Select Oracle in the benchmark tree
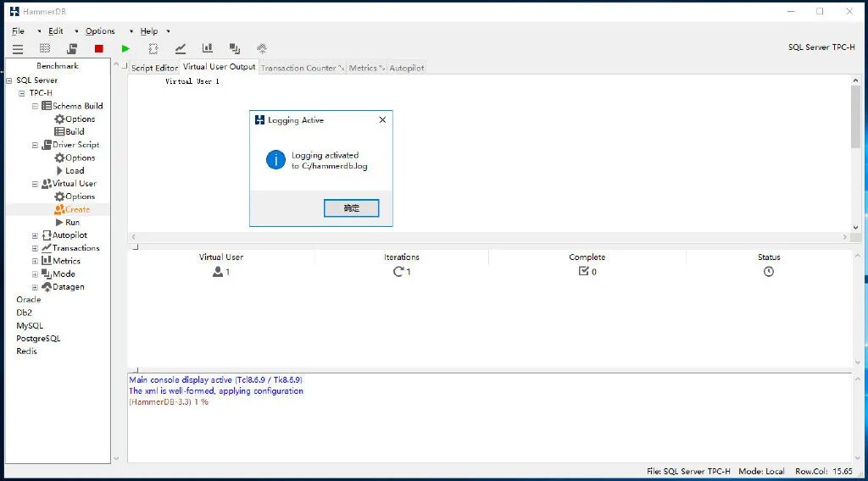868x481 pixels. (x=28, y=300)
